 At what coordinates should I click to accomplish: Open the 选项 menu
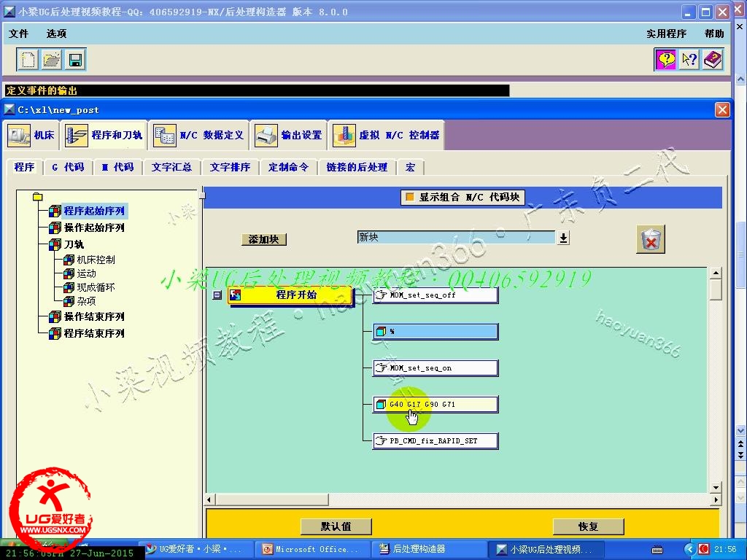point(56,34)
